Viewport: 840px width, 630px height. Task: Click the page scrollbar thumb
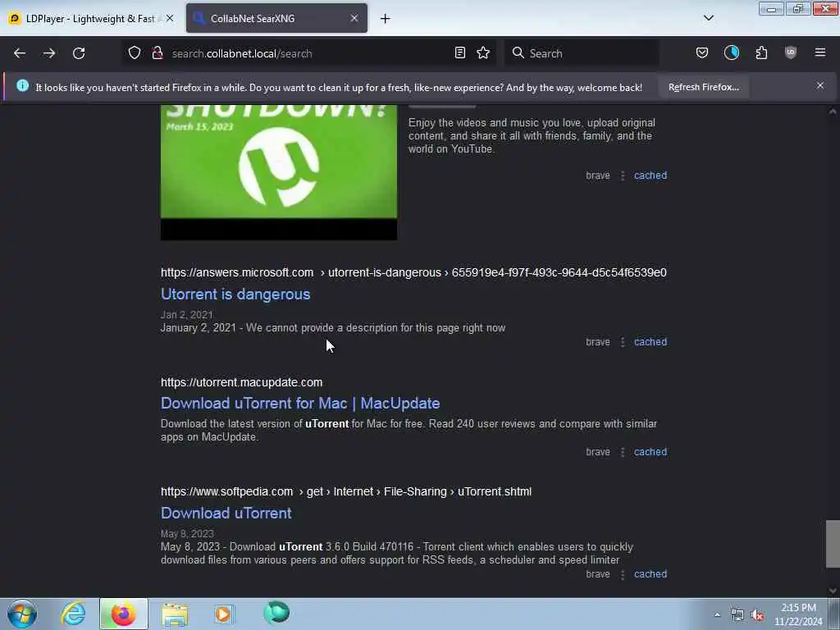[x=833, y=543]
